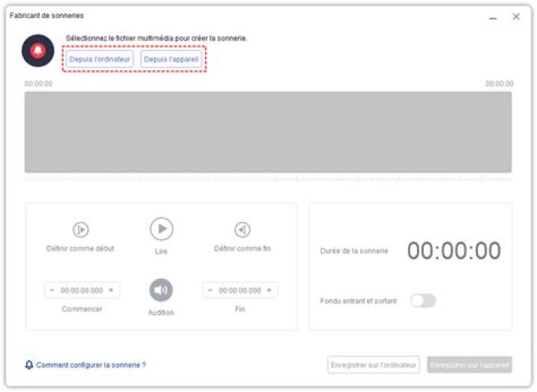
Task: Decrease the Commencer time with minus
Action: (52, 290)
